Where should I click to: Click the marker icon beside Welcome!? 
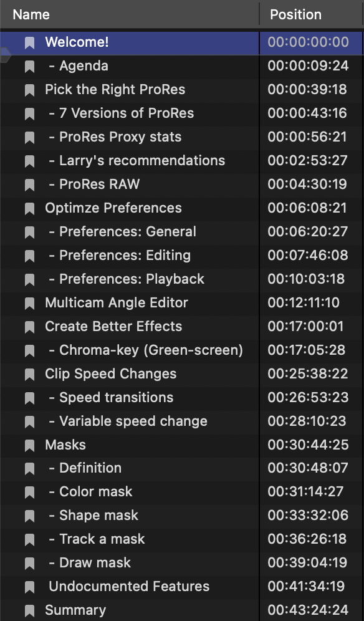tap(30, 42)
